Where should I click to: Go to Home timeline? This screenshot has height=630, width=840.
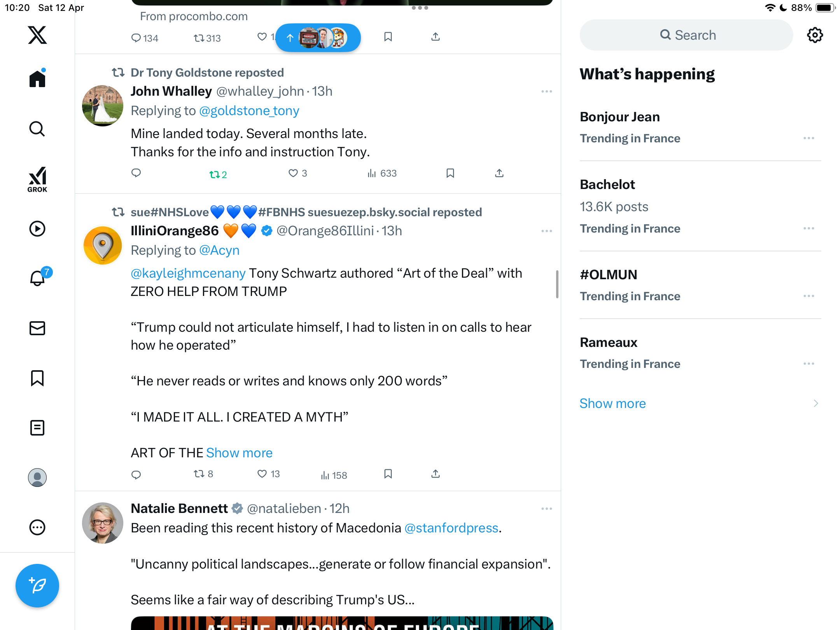coord(37,79)
